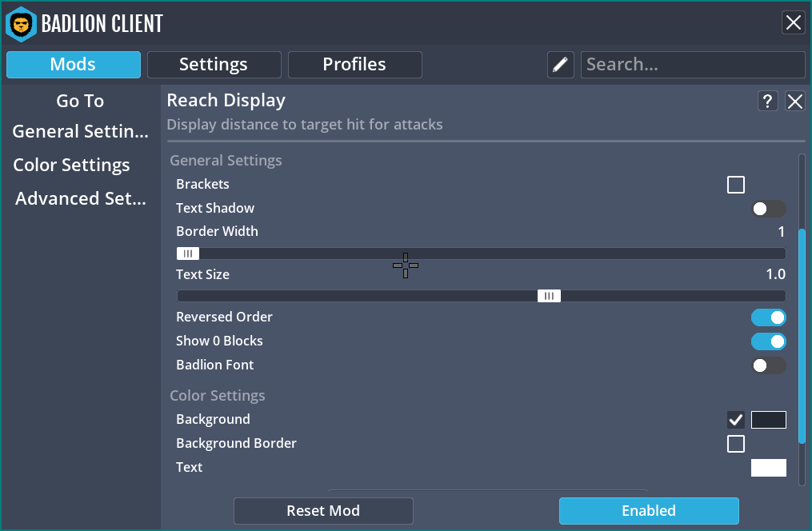Screen dimensions: 812x531
Task: Enable the Text Shadow toggle
Action: click(769, 209)
